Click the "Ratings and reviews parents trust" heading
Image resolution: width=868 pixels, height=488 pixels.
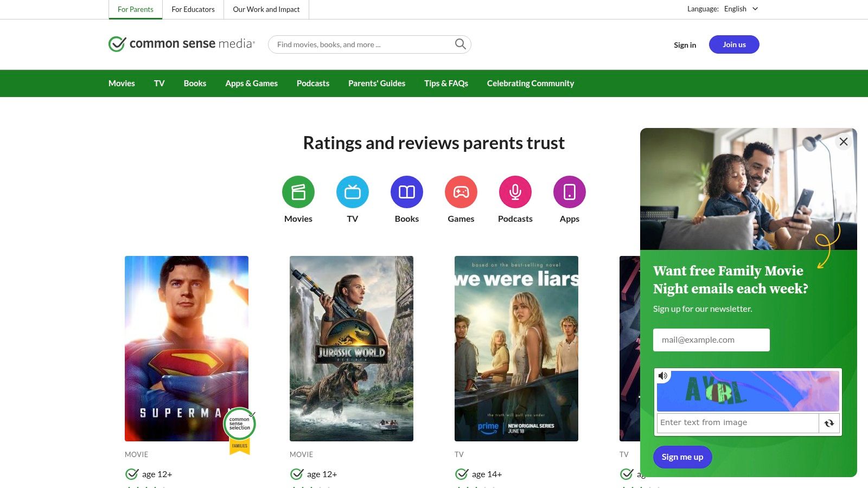coord(434,143)
